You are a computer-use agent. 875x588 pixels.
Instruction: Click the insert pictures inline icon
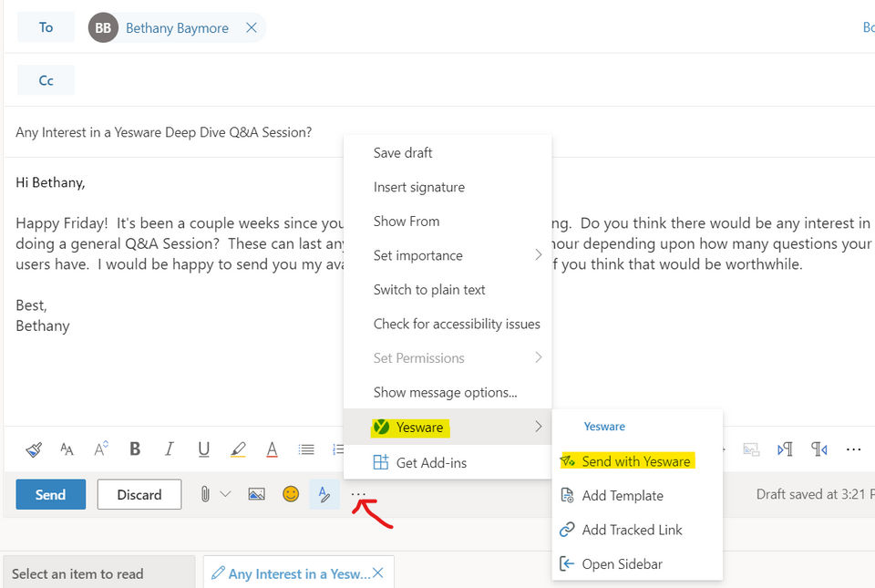coord(257,494)
